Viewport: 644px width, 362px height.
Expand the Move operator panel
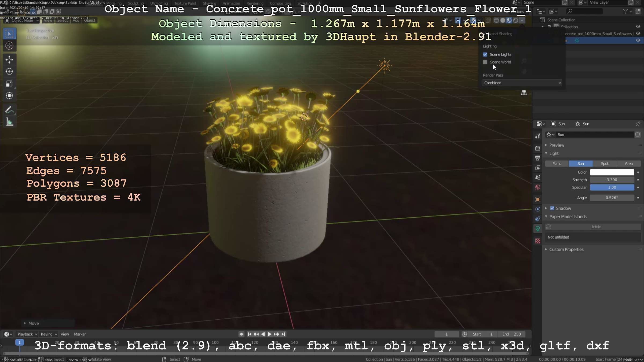pos(25,323)
